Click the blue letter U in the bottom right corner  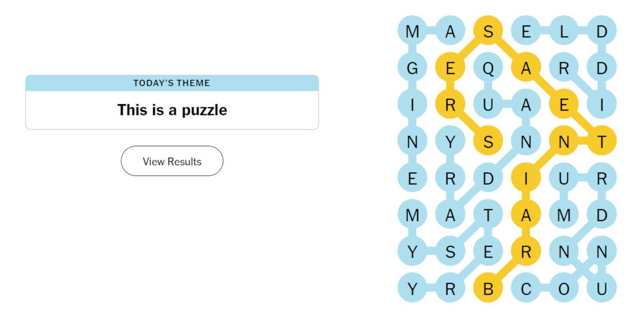[602, 288]
